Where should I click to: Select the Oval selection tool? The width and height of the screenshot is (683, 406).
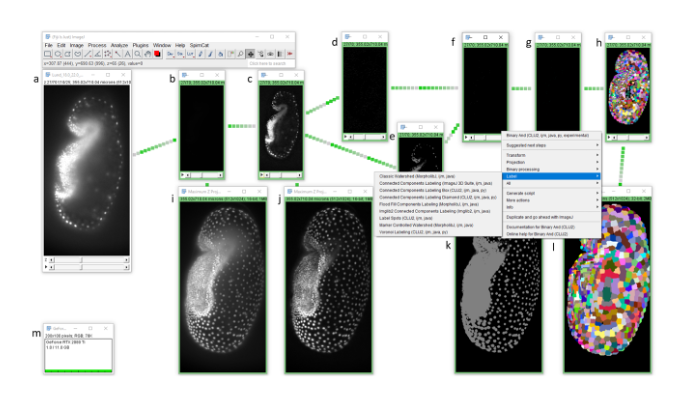tap(59, 54)
